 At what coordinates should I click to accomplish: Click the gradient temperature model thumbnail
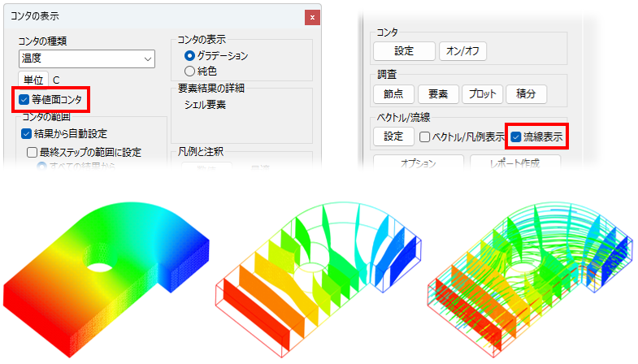106,278
